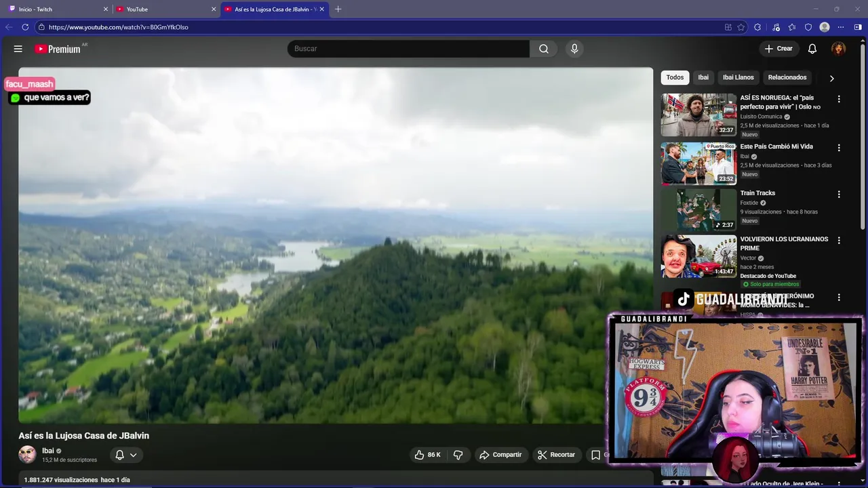Open the Luisito Comunica channel link
The image size is (868, 488).
pos(761,117)
